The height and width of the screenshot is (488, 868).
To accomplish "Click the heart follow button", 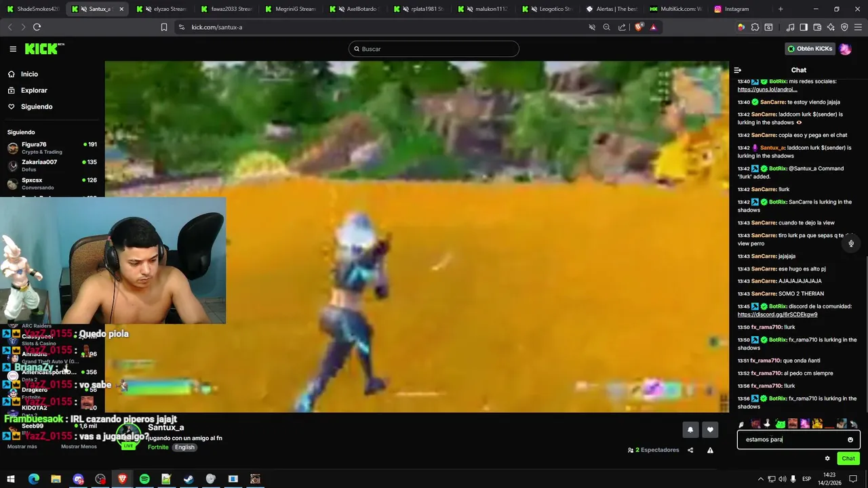I will (710, 430).
